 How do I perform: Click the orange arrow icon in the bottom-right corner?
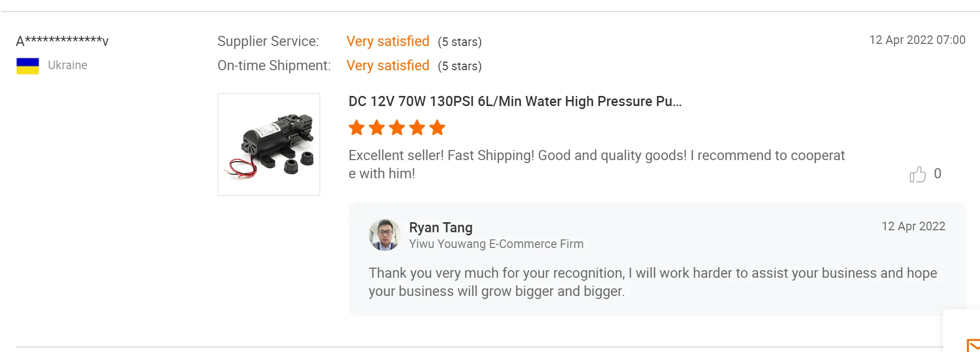(973, 345)
